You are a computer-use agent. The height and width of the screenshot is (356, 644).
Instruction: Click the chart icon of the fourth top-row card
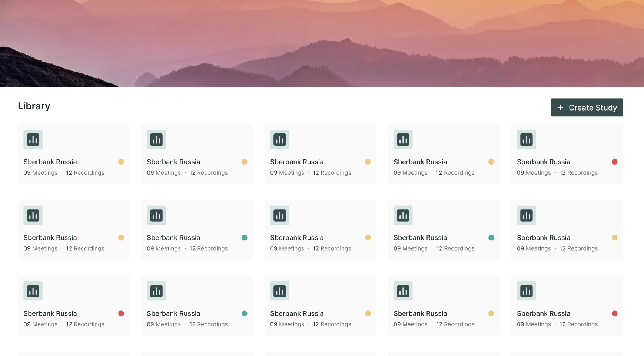tap(403, 139)
